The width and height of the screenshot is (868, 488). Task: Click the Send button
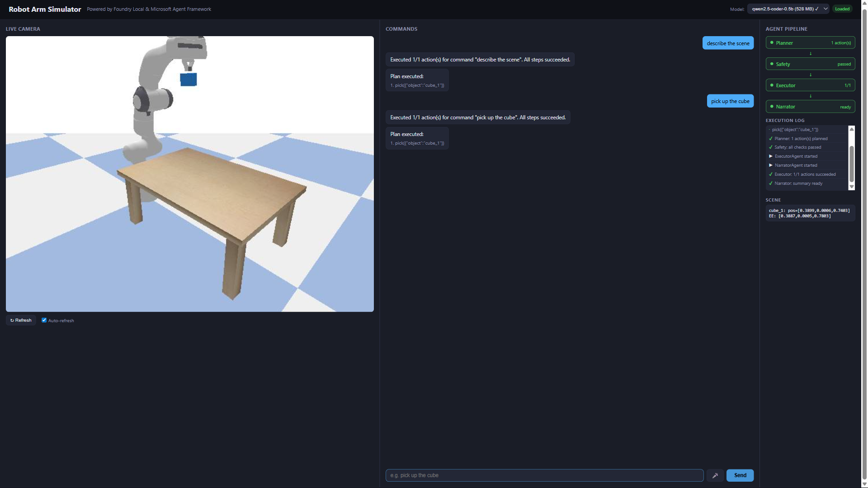(740, 475)
